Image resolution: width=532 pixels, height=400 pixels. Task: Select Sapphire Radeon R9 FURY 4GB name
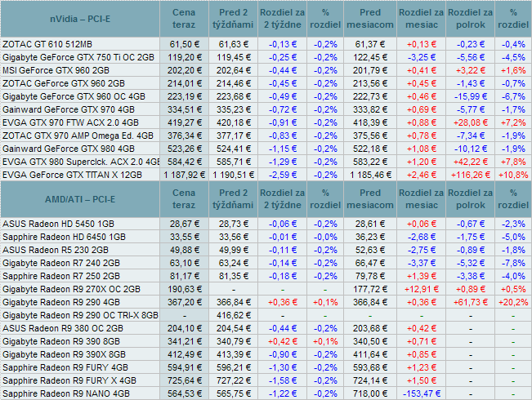[65, 367]
